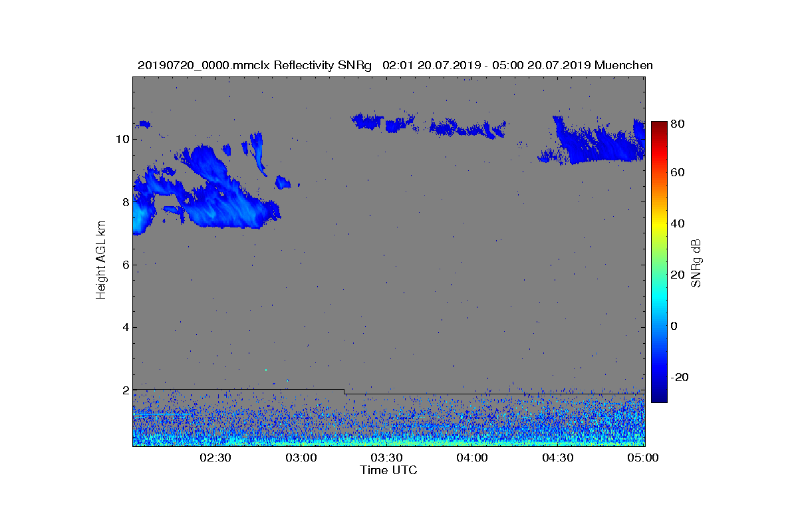Viewport: 798px width, 532px height.
Task: Click the 04:30 time tick label
Action: click(x=558, y=458)
